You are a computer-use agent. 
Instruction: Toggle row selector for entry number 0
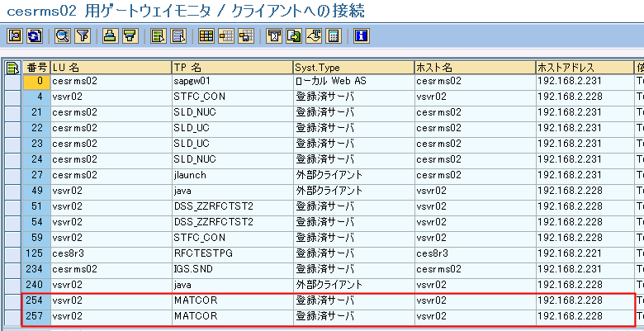click(x=12, y=82)
